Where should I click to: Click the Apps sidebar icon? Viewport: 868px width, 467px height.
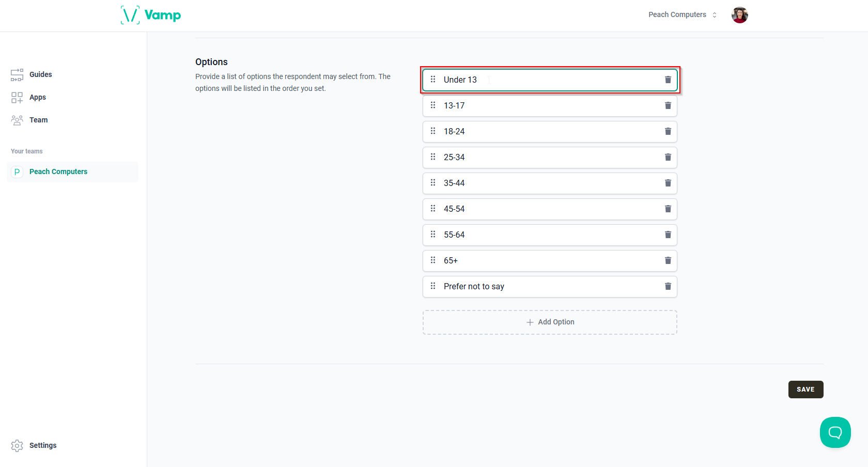click(17, 97)
